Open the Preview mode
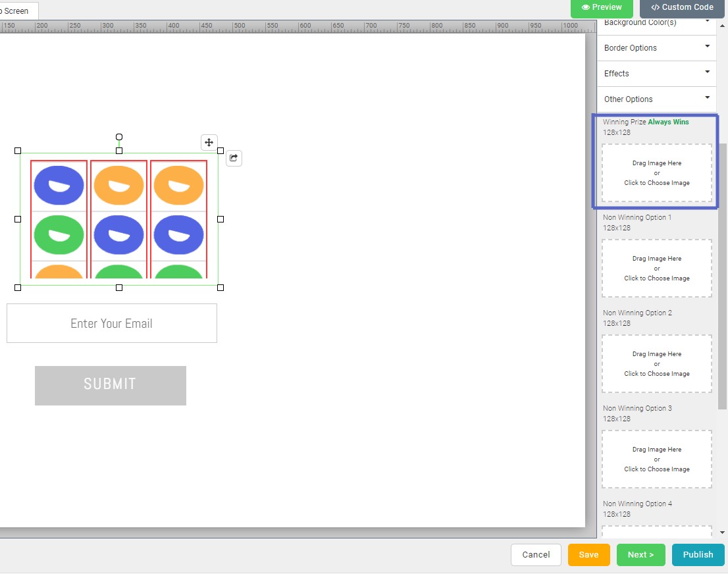728x574 pixels. coord(601,7)
